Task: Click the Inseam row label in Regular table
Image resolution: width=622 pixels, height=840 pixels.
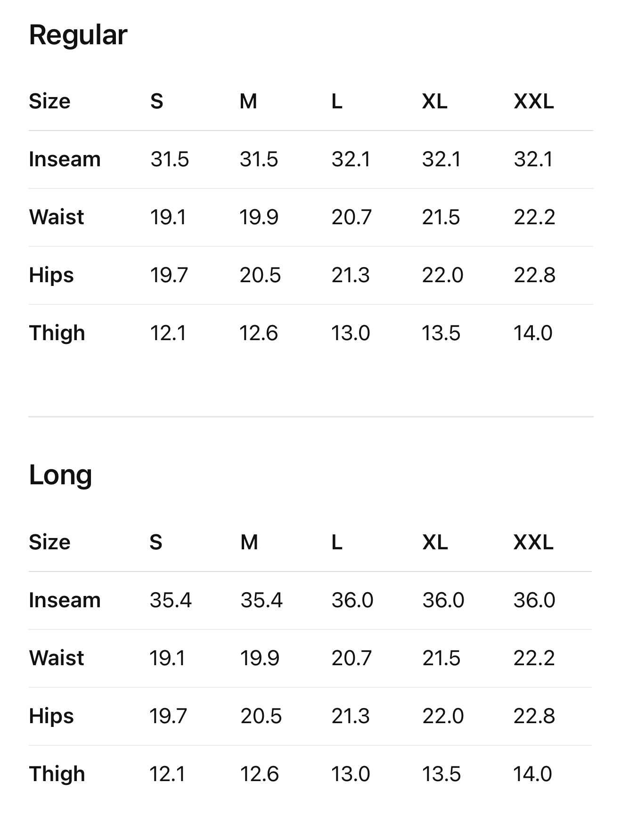Action: [65, 159]
